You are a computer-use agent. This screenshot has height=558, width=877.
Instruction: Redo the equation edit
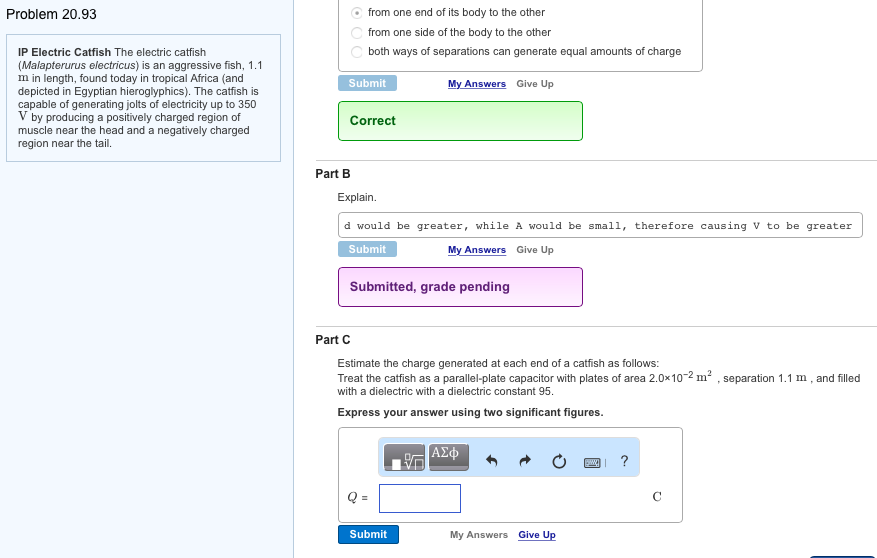526,461
